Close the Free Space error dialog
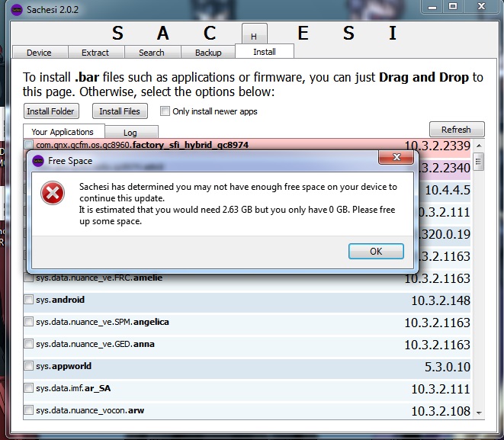 pyautogui.click(x=397, y=161)
